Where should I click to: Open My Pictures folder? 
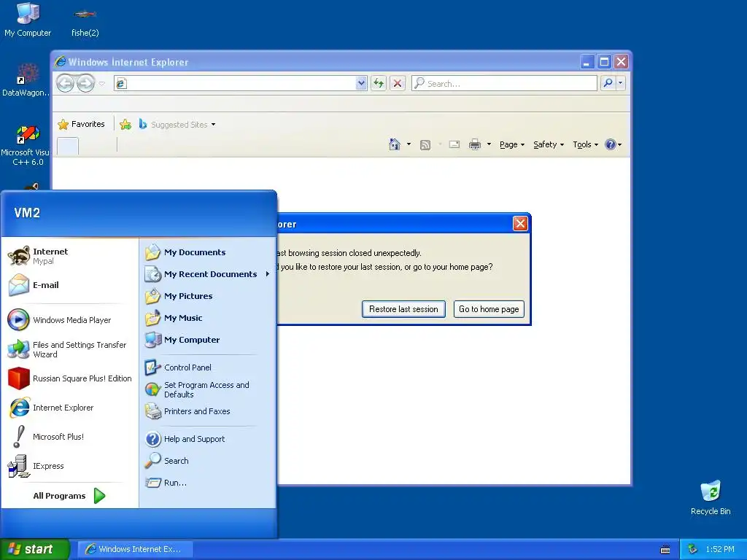208,296
